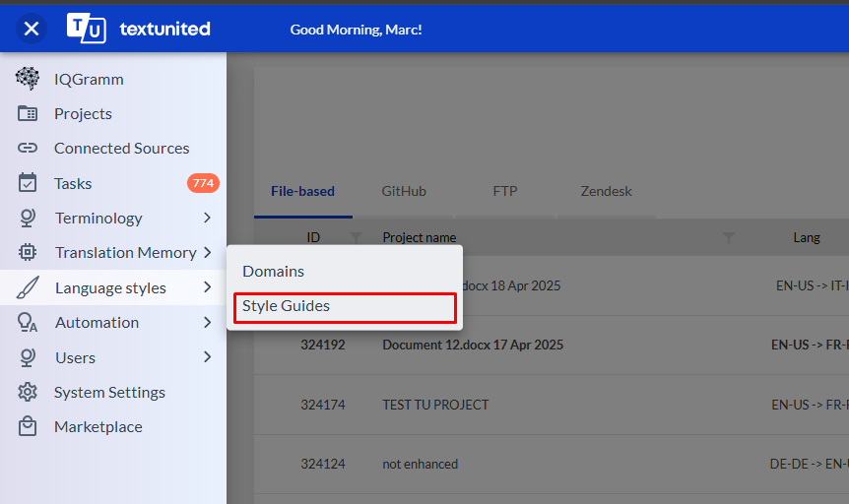The image size is (849, 504).
Task: Click project ID 324124
Action: tap(323, 464)
